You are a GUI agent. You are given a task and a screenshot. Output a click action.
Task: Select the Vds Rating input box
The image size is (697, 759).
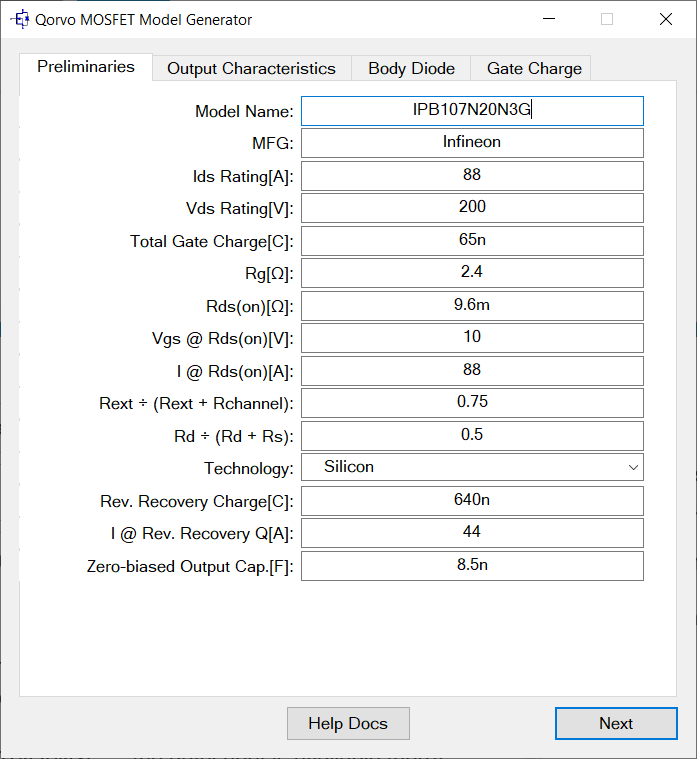click(x=472, y=207)
